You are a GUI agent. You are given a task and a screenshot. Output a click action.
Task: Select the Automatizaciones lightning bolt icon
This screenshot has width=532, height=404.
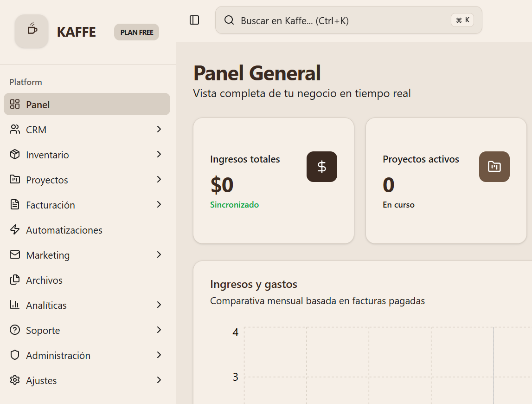coord(14,230)
